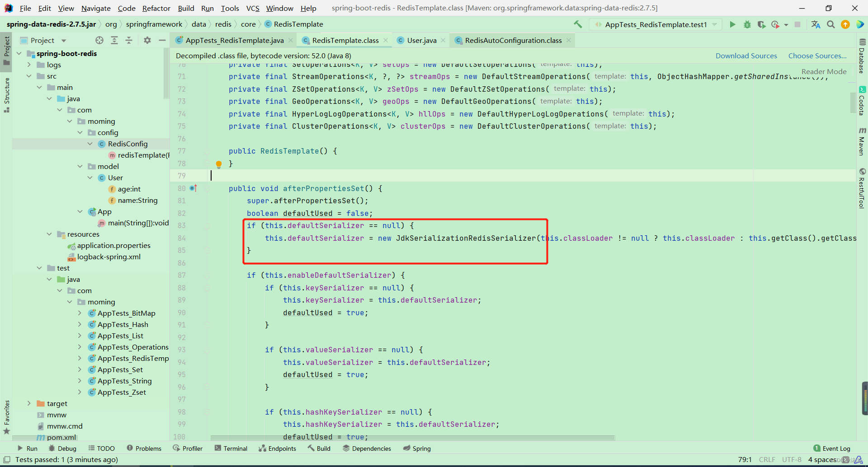Screen dimensions: 868x467
Task: Open the TODO tool window
Action: click(x=102, y=448)
